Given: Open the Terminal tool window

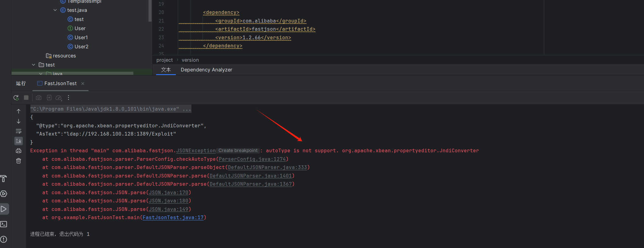Looking at the screenshot, I should (4, 224).
